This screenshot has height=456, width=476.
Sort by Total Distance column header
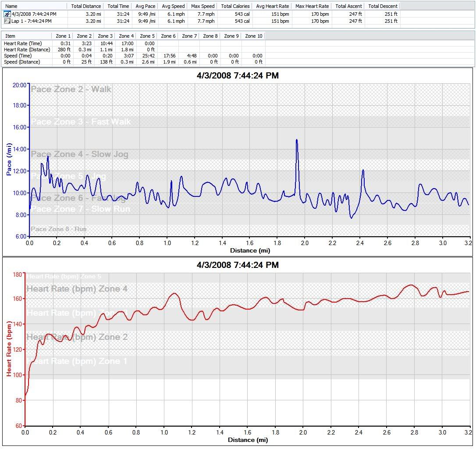(86, 6)
